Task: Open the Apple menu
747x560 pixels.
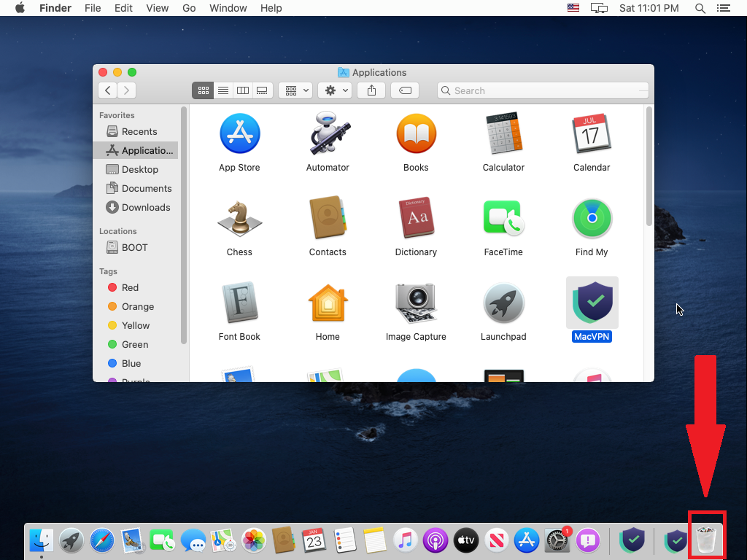Action: (20, 8)
